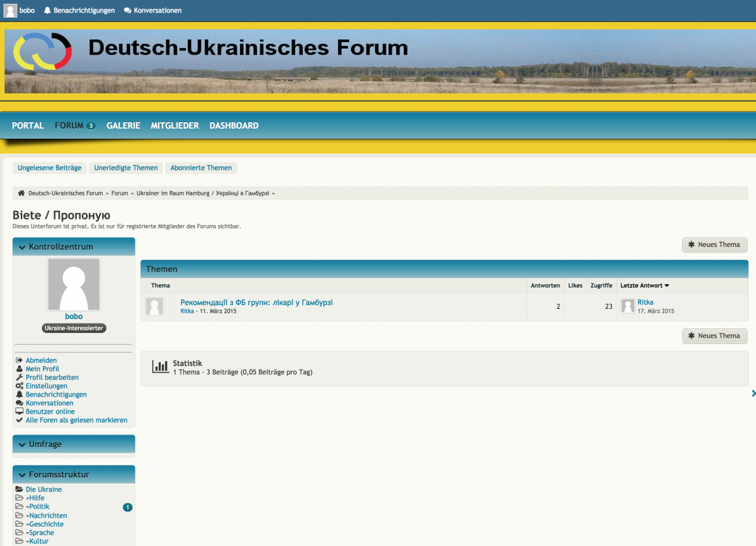The image size is (756, 546).
Task: Go to the PORTAL menu item
Action: click(x=28, y=125)
